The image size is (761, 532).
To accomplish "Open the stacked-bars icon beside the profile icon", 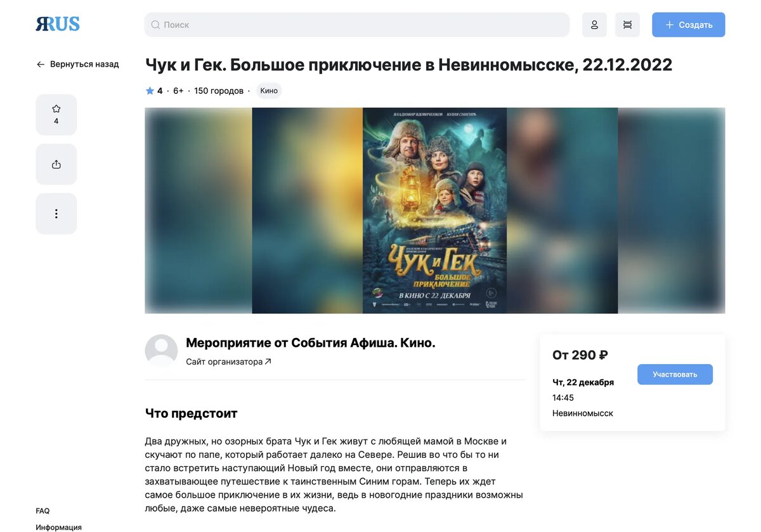I will 627,25.
